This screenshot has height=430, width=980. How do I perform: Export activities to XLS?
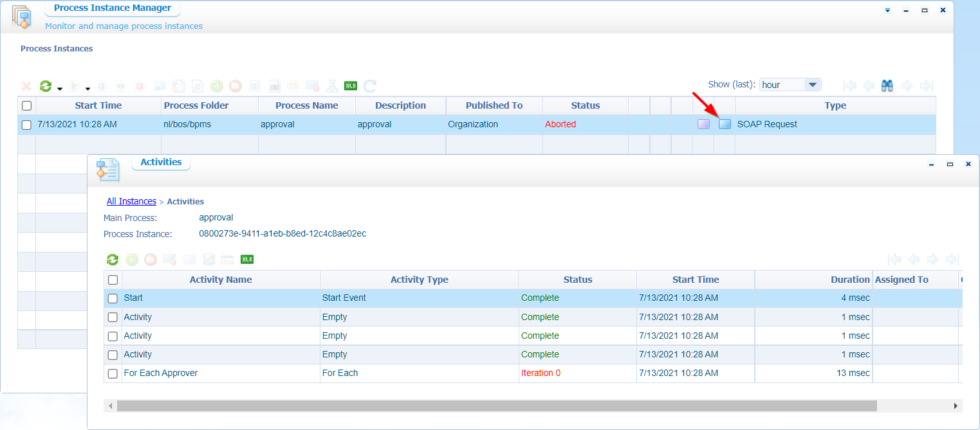(x=247, y=260)
